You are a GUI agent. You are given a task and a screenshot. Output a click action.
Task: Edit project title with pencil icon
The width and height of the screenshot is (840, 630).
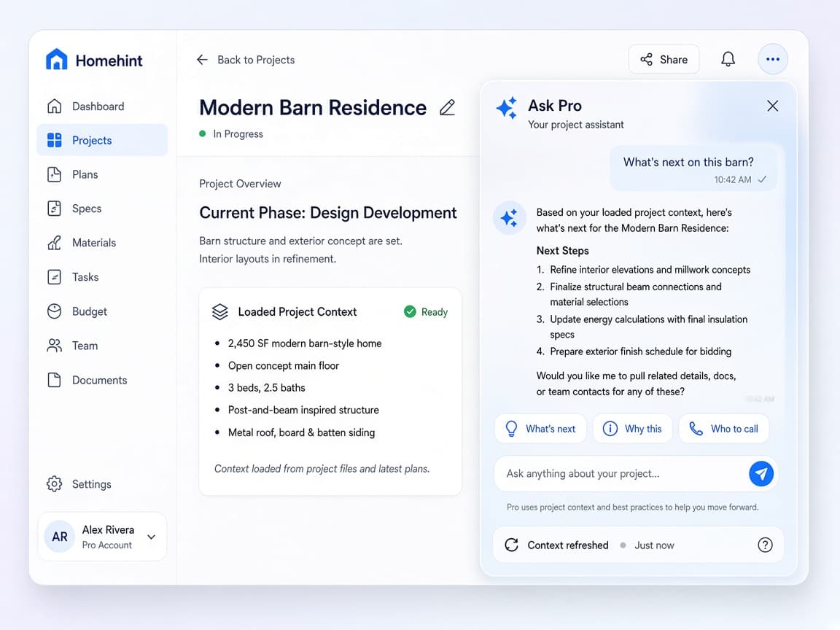coord(447,108)
